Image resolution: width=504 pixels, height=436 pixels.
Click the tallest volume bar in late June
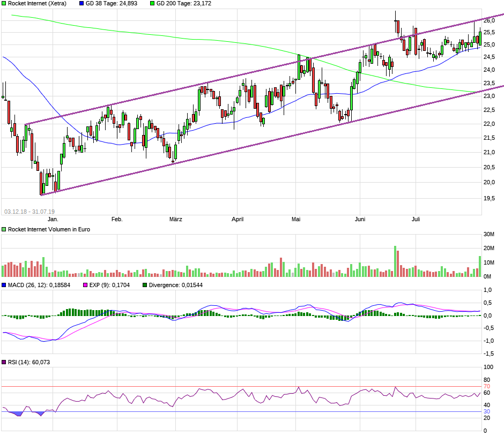point(395,260)
